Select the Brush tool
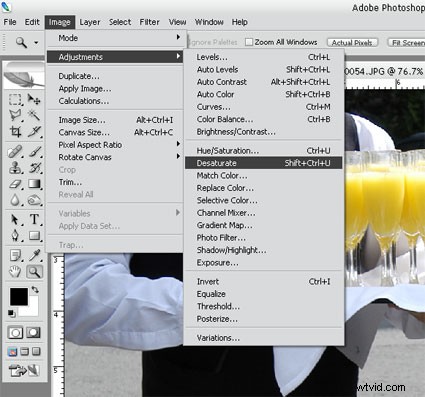Screen dimensions: 425x397 (34, 152)
